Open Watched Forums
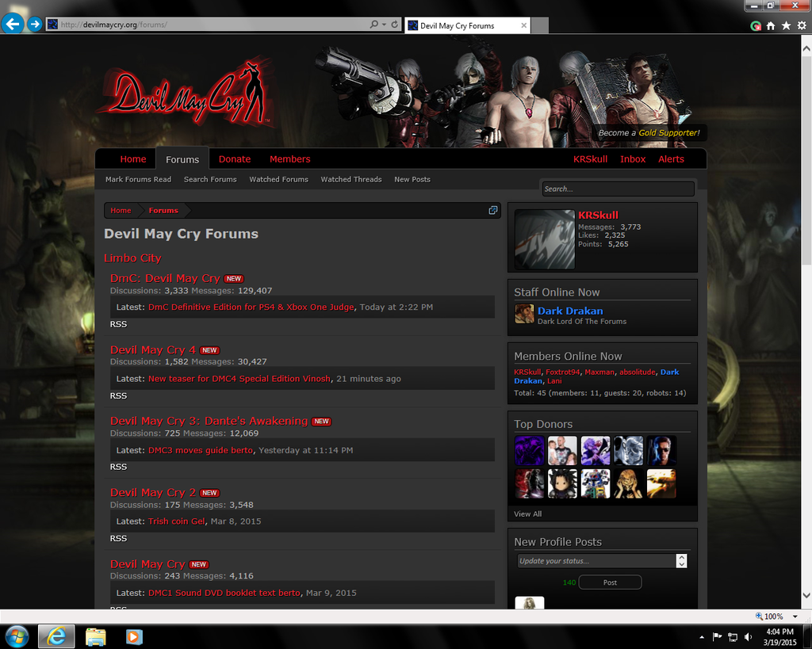Screen dimensions: 812x649 coord(278,179)
